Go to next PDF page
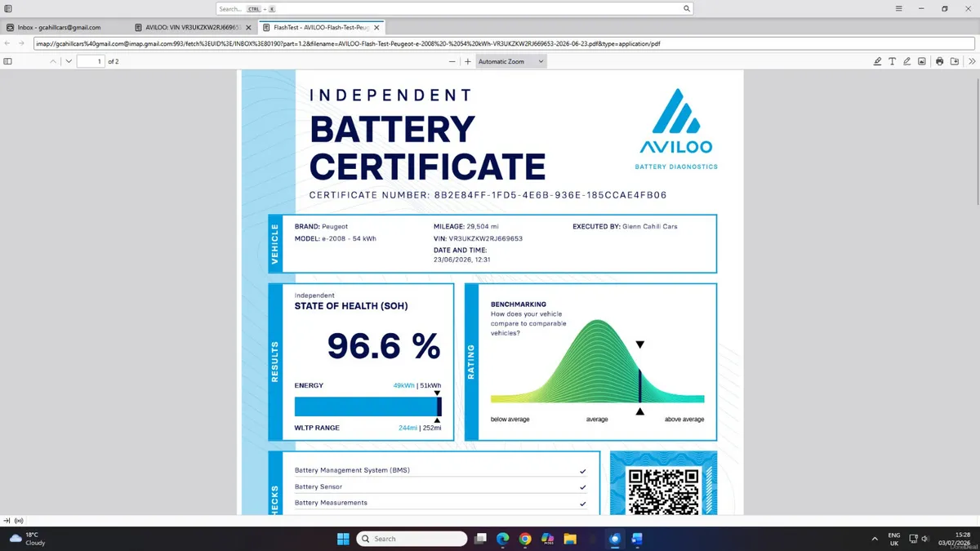The height and width of the screenshot is (551, 980). click(x=69, y=61)
